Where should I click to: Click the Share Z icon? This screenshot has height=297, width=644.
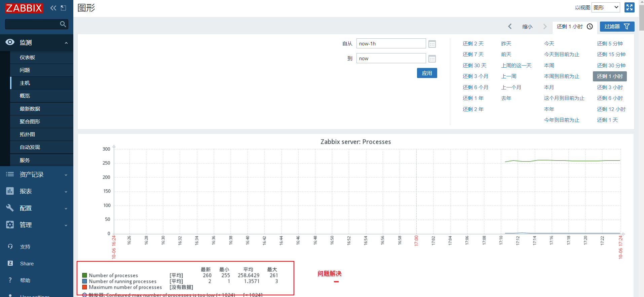10,263
